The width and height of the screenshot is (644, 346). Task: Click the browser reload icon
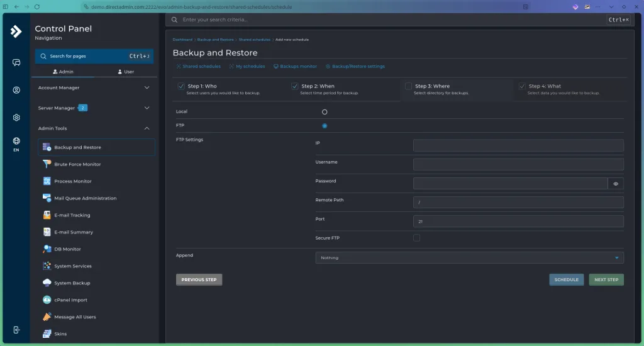point(37,6)
